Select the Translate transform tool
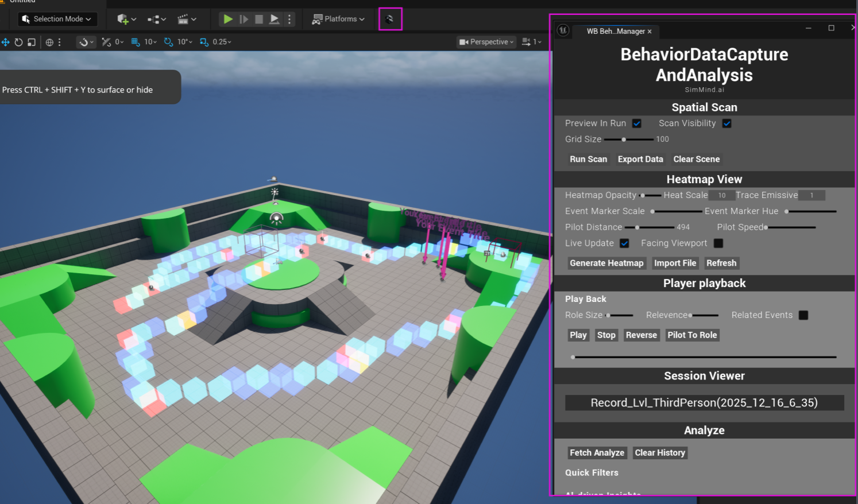Image resolution: width=858 pixels, height=504 pixels. pos(6,41)
